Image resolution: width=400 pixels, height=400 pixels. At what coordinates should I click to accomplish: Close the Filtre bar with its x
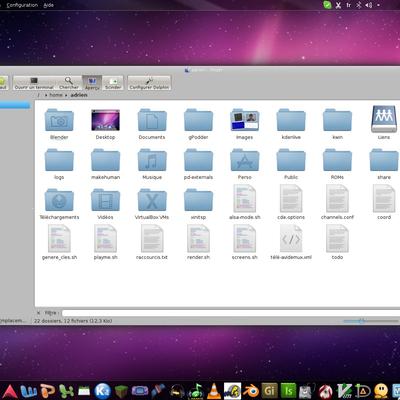coord(38,313)
